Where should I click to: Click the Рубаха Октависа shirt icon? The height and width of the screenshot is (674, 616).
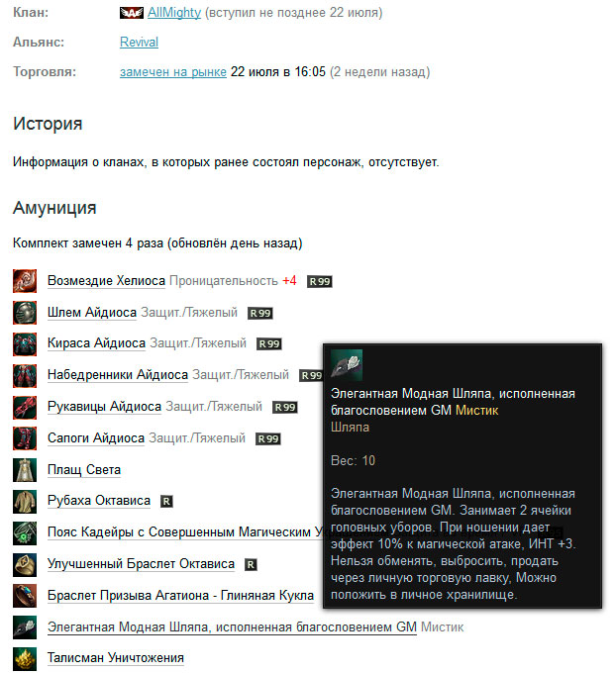(25, 502)
